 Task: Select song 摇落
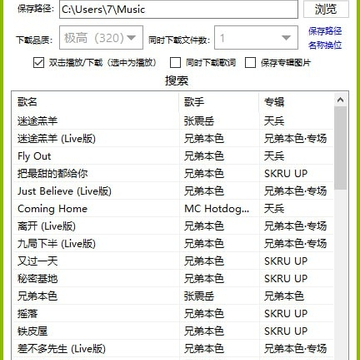[x=28, y=314]
